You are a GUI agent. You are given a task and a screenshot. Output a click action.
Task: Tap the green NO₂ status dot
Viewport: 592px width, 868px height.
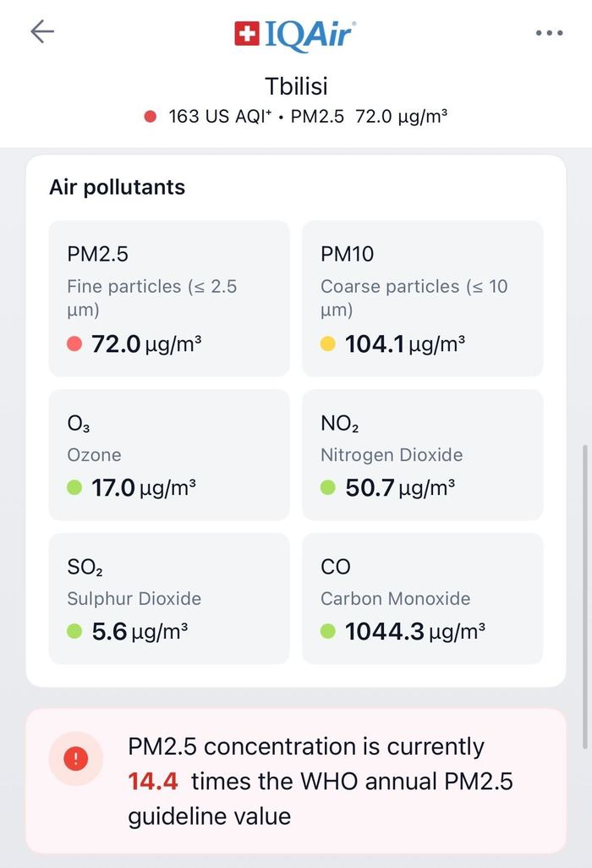pyautogui.click(x=328, y=488)
